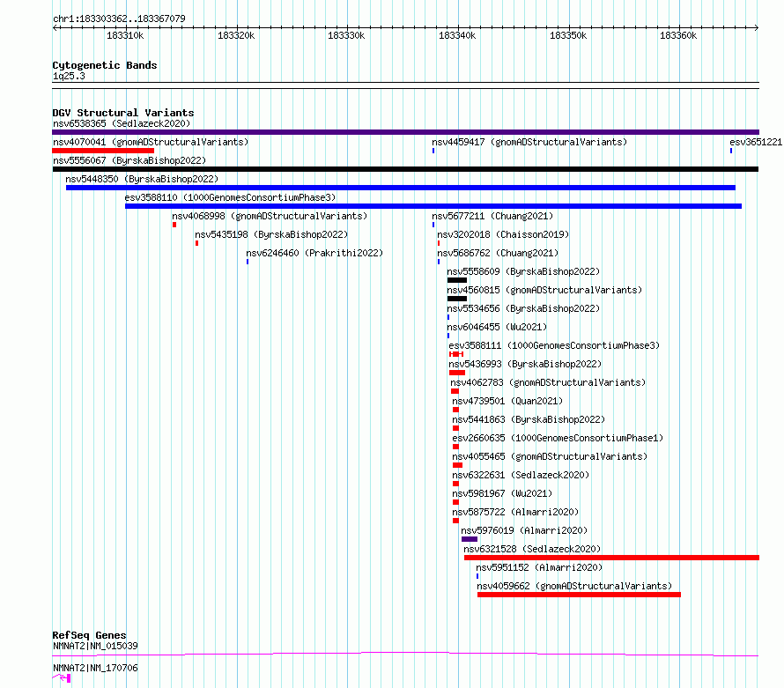Click the nsv6538365 (Sedlazeck2020) variant label
The image size is (784, 688).
122,123
